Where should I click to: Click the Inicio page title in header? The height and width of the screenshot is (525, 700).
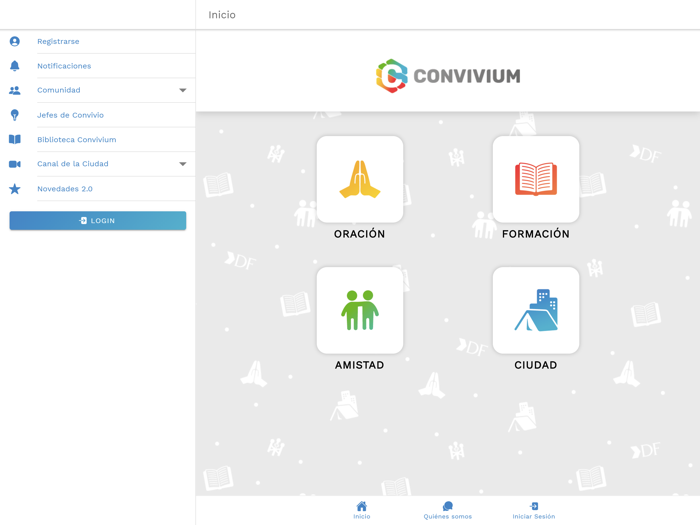pos(222,15)
